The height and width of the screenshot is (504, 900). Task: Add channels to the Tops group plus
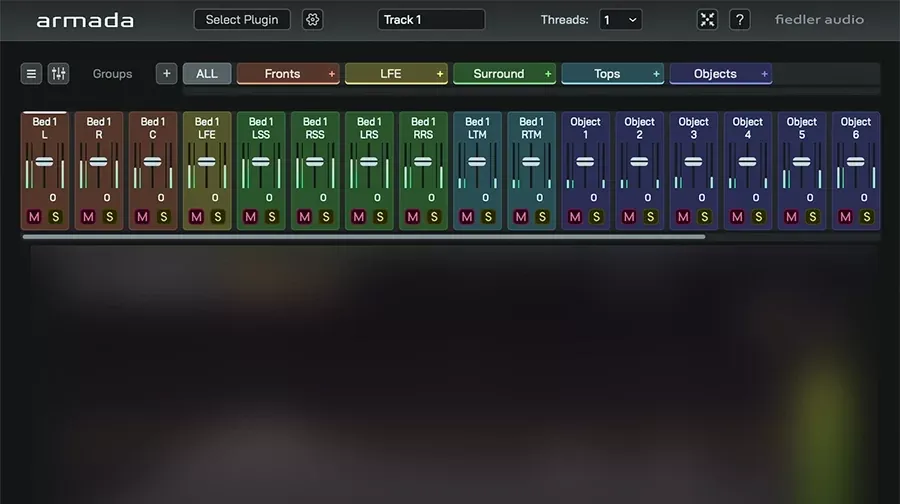point(656,74)
